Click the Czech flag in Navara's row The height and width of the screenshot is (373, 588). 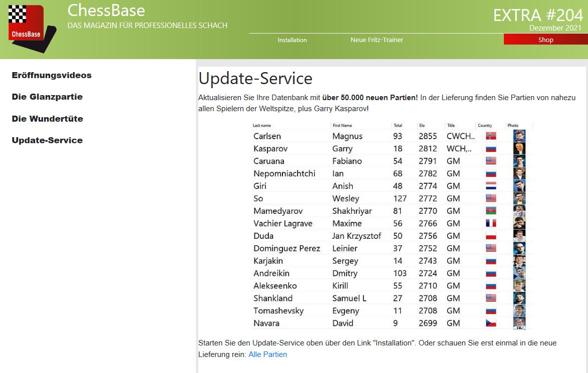491,323
